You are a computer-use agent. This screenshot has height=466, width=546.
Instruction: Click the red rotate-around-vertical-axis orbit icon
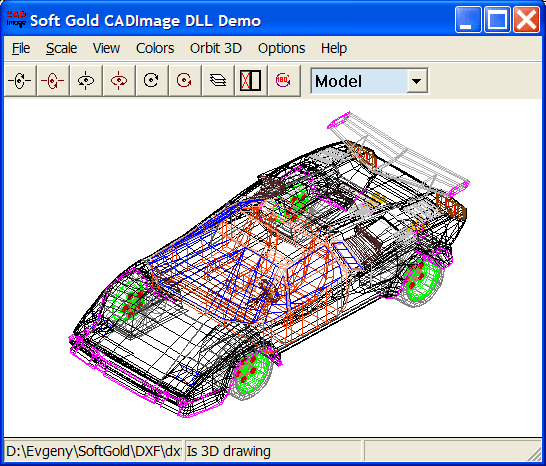coord(119,81)
